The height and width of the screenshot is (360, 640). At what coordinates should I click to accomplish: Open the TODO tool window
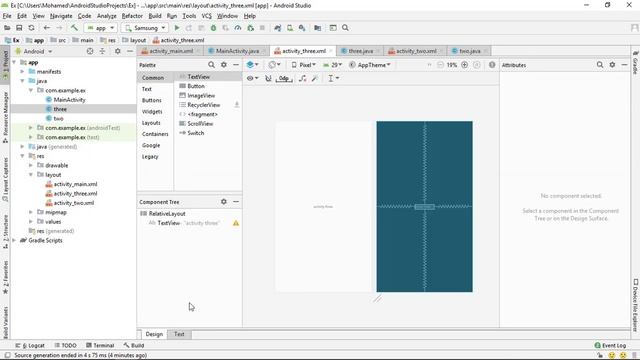pos(65,345)
